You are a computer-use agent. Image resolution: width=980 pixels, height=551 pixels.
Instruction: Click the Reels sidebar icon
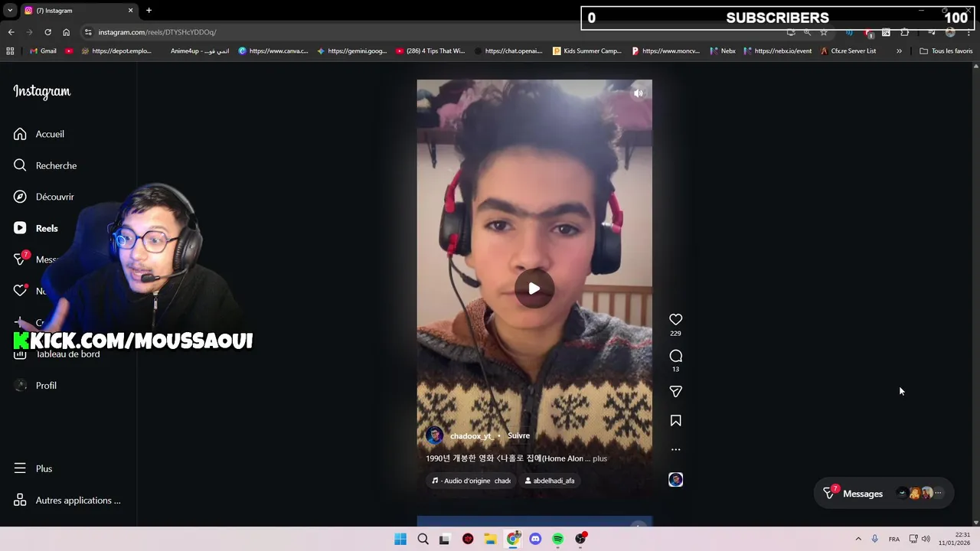(20, 228)
